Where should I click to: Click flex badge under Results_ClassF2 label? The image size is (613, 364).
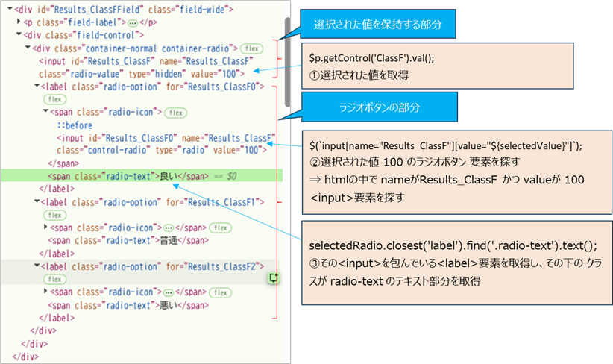54,278
